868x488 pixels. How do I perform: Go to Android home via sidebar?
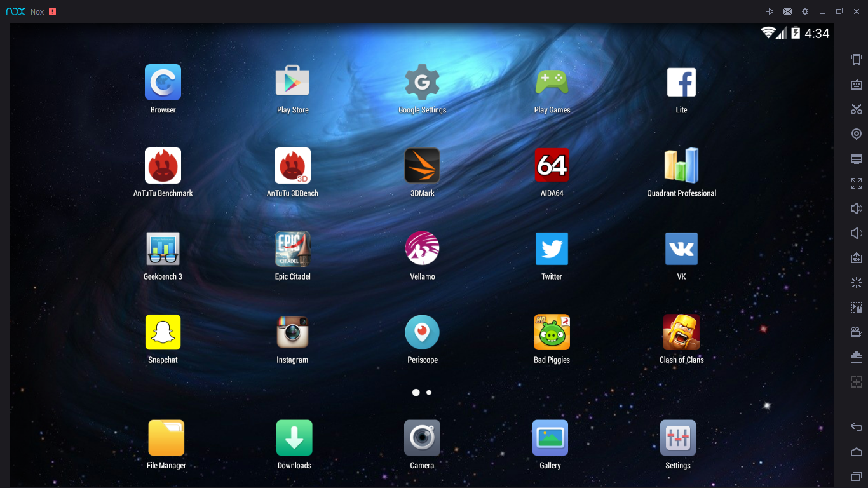coord(857,452)
